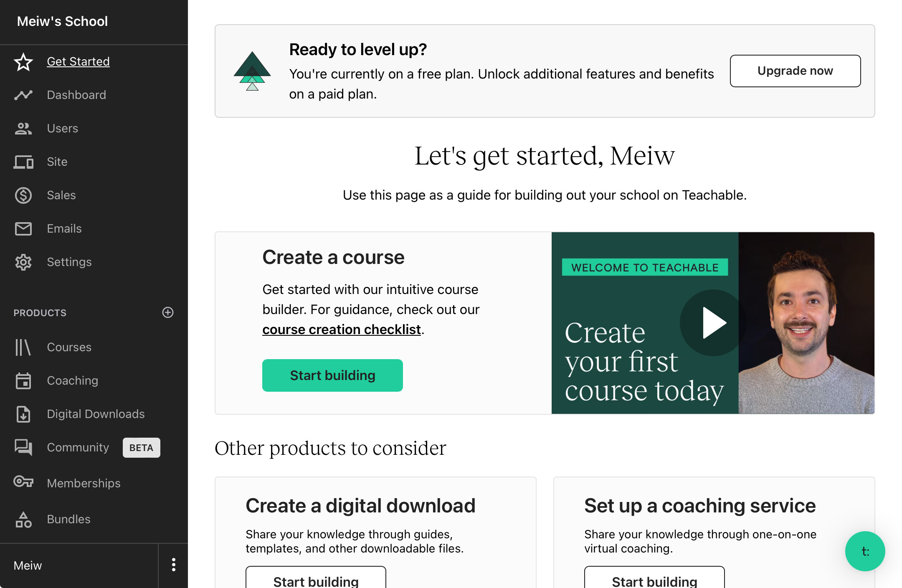Viewport: 902px width, 588px height.
Task: Open the Memberships section
Action: (x=84, y=483)
